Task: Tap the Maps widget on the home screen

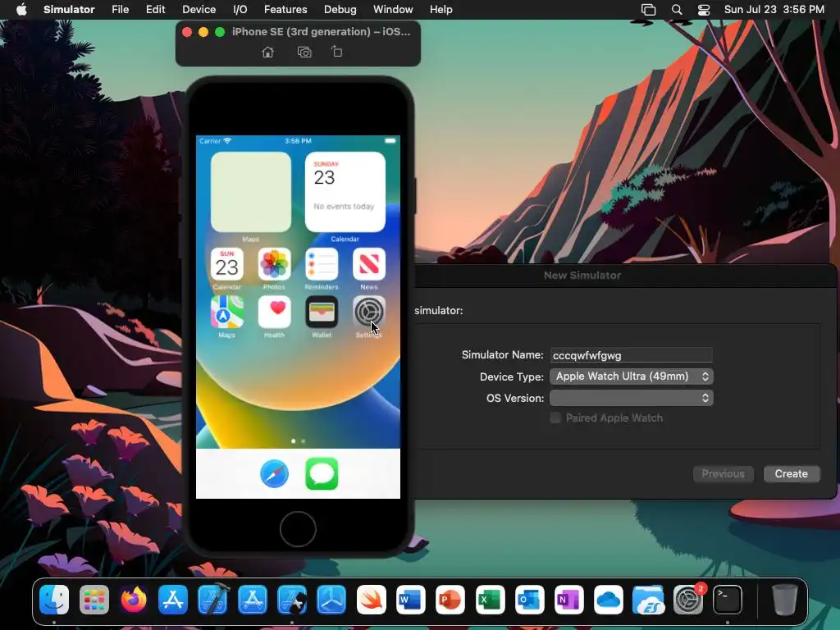Action: 251,192
